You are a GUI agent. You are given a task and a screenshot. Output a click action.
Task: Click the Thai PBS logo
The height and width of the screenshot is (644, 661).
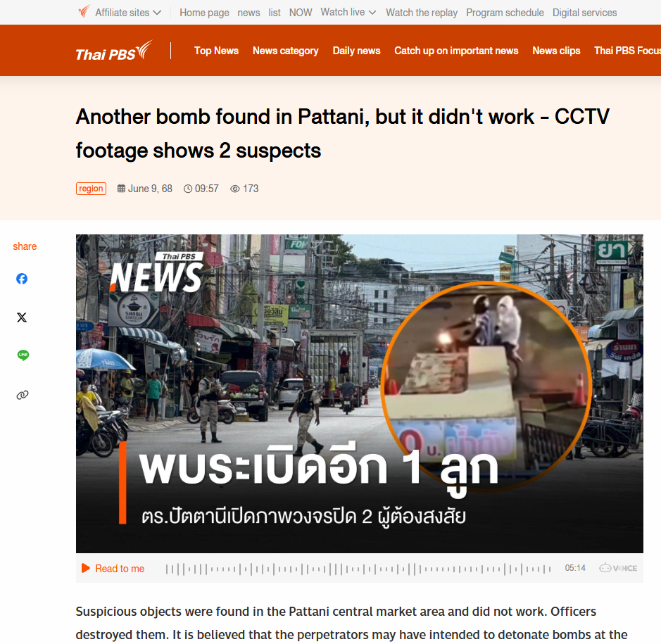point(114,51)
